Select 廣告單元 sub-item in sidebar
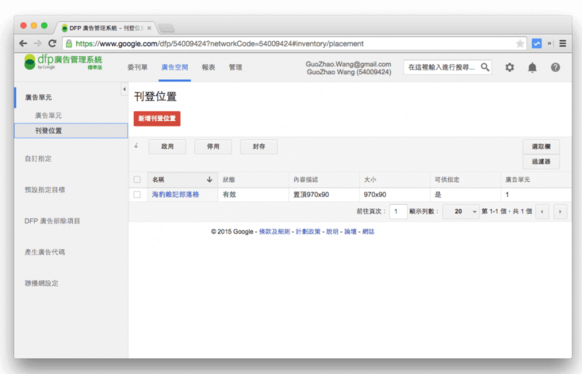 (x=48, y=115)
